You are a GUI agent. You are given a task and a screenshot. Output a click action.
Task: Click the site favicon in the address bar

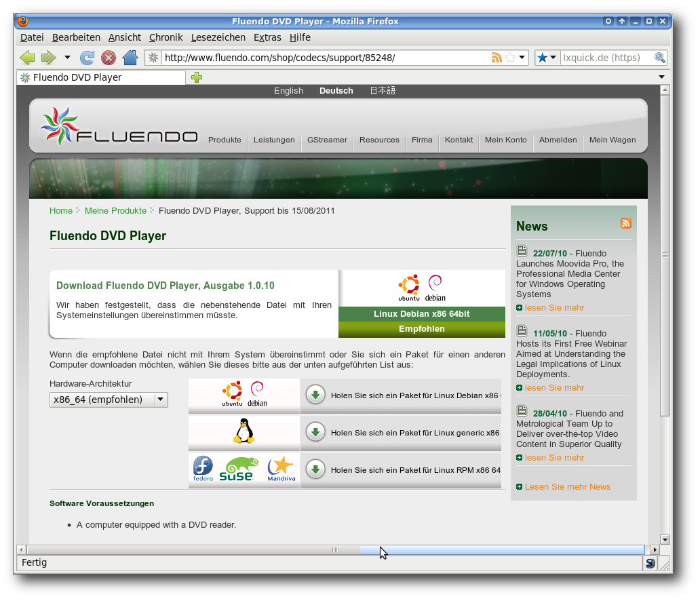(x=153, y=58)
